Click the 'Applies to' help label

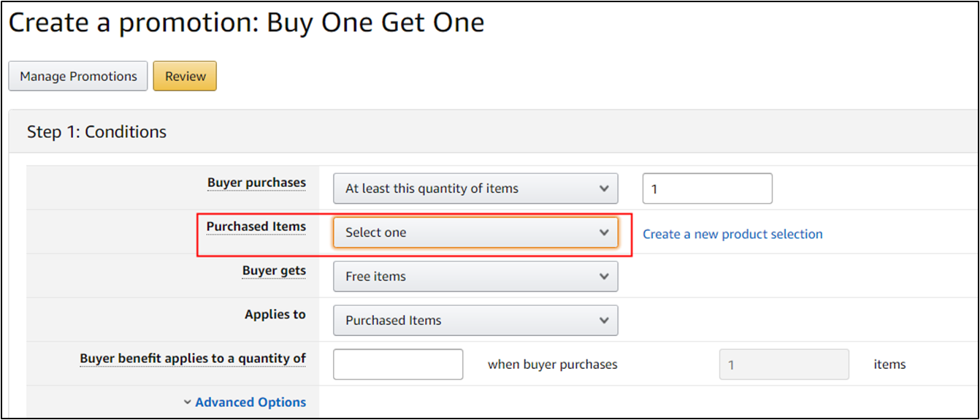[x=275, y=314]
